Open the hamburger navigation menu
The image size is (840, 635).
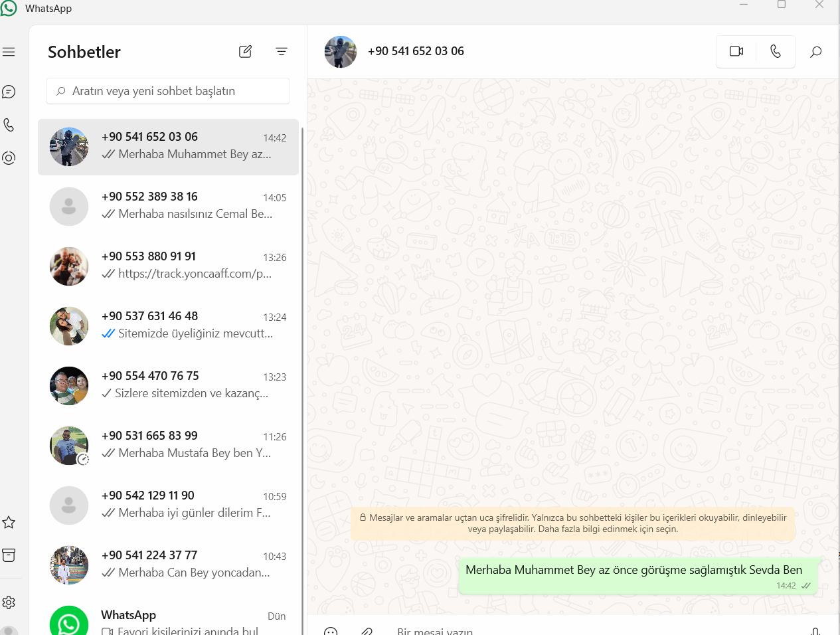(x=9, y=52)
